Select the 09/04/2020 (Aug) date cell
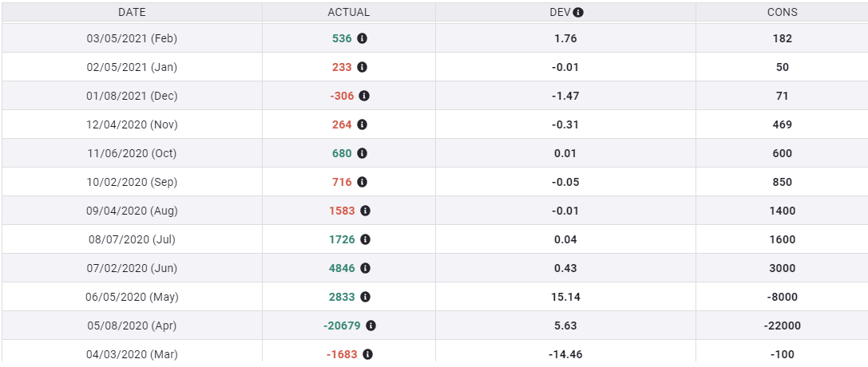Image resolution: width=868 pixels, height=367 pixels. (132, 211)
